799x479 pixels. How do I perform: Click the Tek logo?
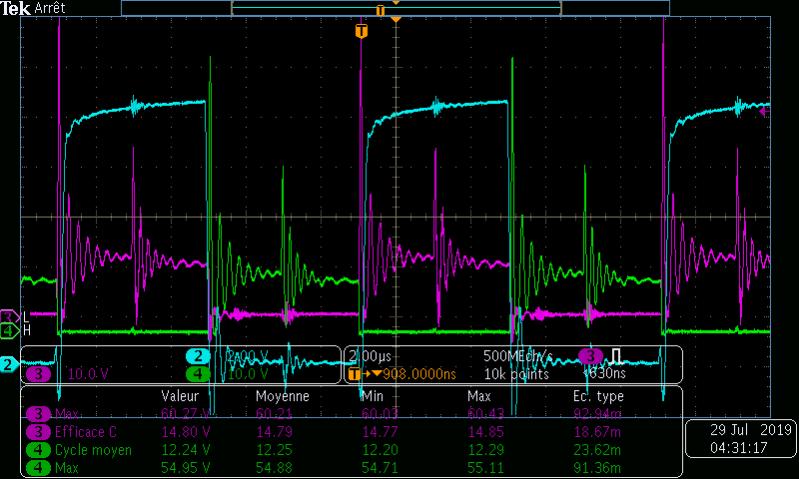click(15, 8)
